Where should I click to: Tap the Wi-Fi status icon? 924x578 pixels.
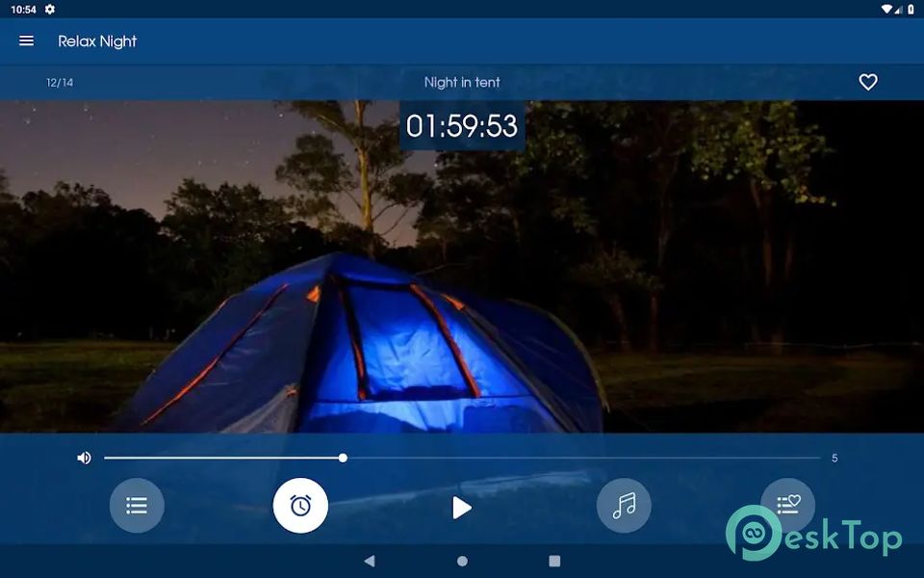(886, 10)
